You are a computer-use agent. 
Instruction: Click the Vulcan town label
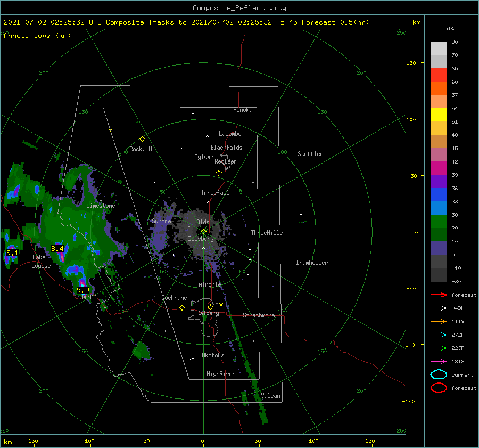coord(271,396)
